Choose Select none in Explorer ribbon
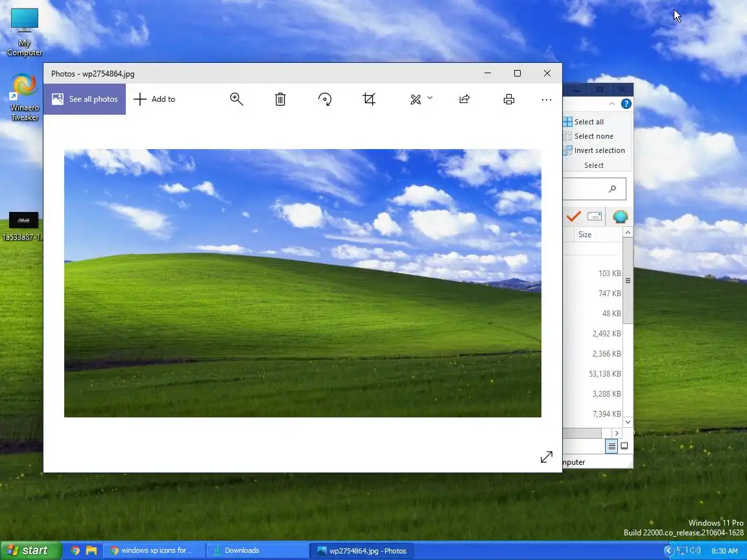Screen dimensions: 747x560 click(x=588, y=136)
